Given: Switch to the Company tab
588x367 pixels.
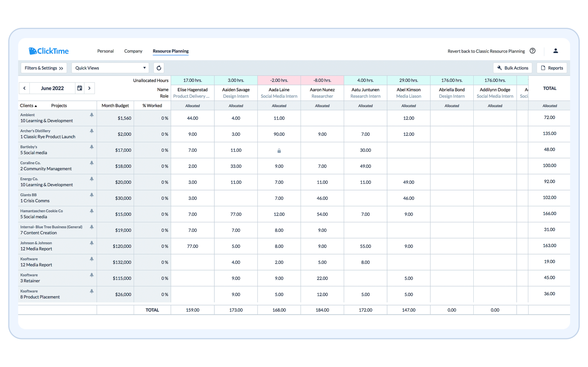Looking at the screenshot, I should tap(133, 51).
